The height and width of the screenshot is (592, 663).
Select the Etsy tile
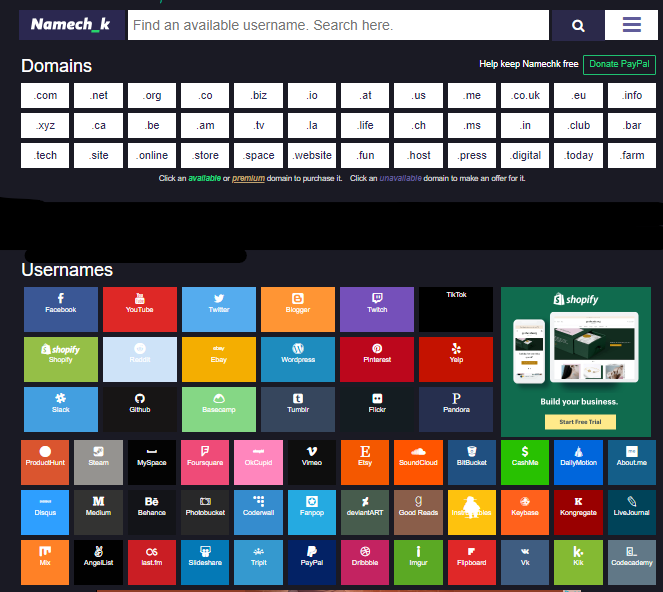click(365, 463)
